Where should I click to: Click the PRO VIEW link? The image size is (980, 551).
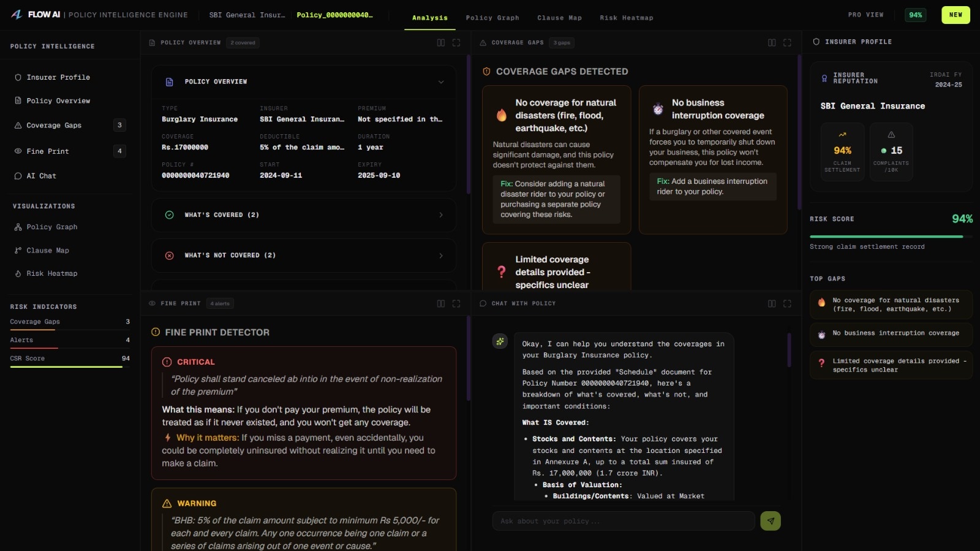865,15
